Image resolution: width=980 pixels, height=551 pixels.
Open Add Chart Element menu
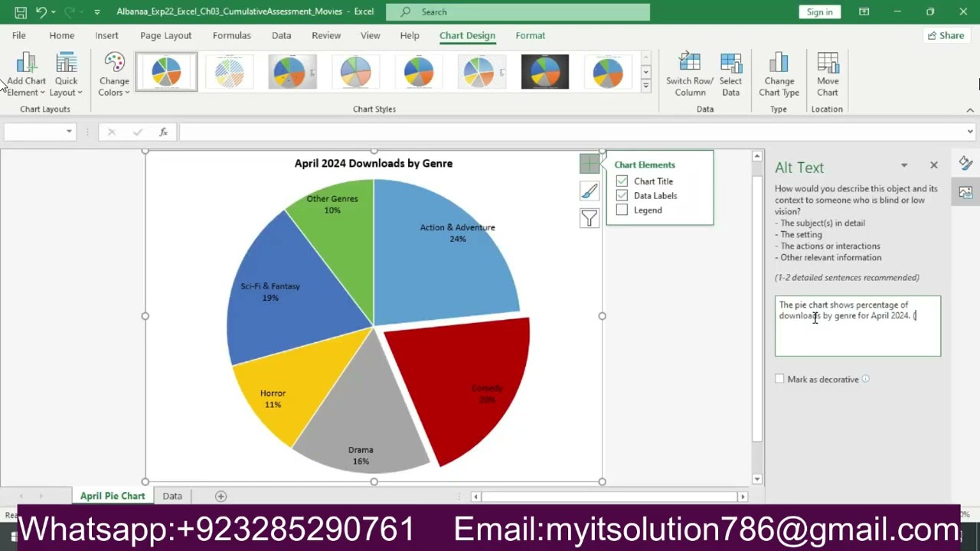click(x=26, y=75)
